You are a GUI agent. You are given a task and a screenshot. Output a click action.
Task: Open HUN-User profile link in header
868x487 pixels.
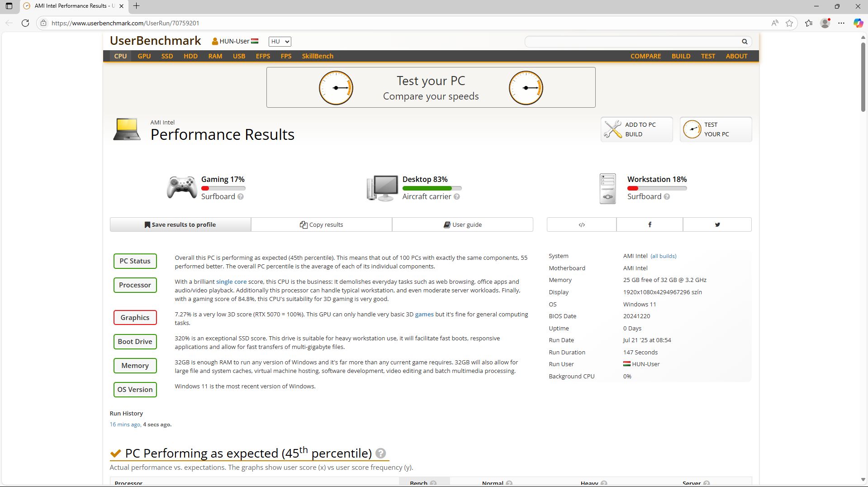235,41
